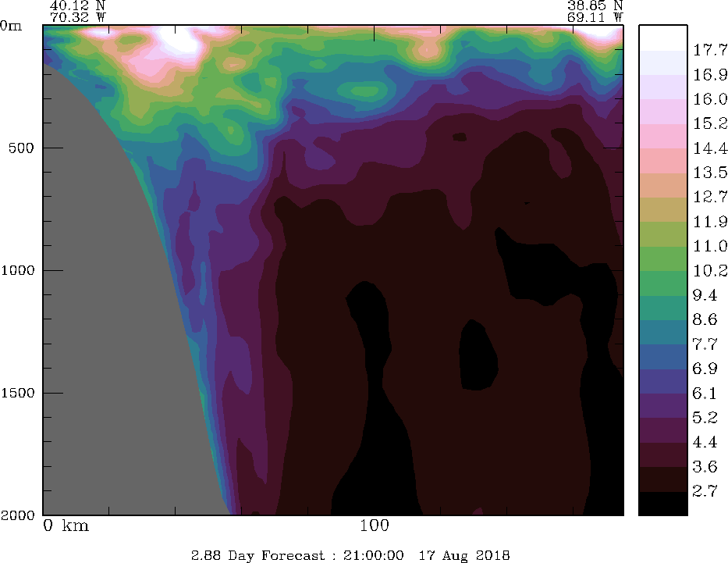Select the 16.0 value on the color scale
The image size is (728, 563).
710,99
